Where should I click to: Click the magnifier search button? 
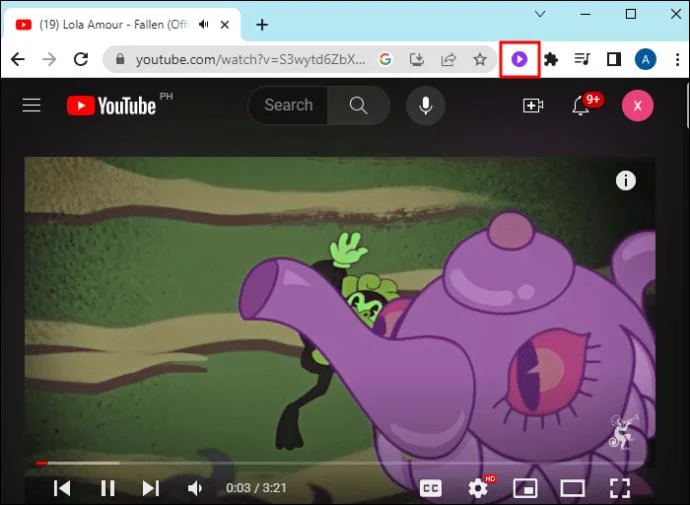358,105
